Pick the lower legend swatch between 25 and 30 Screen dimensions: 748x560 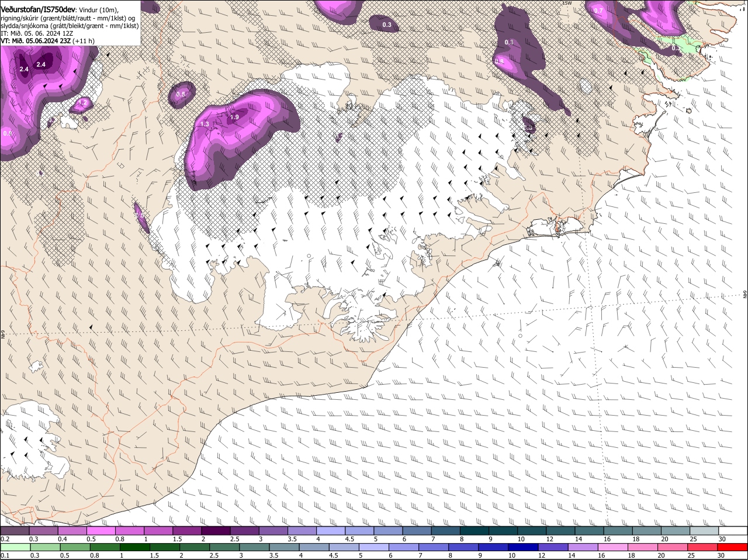(703, 547)
